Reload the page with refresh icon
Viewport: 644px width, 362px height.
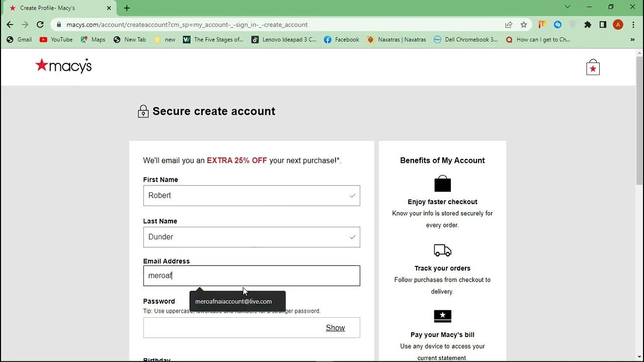(40, 25)
